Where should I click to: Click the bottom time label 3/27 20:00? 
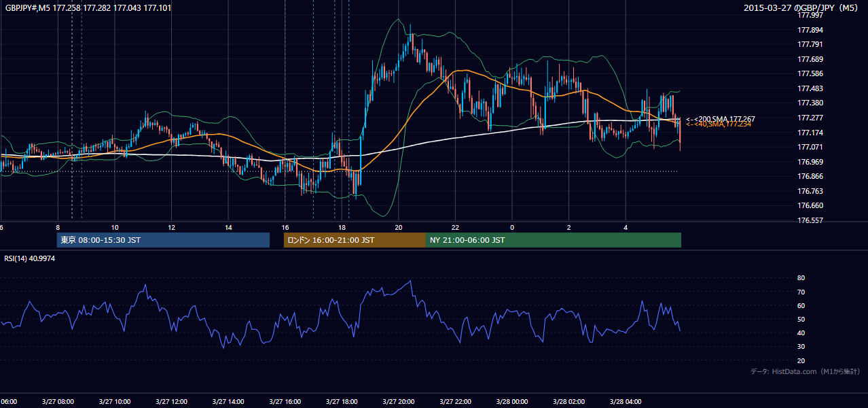coord(399,402)
